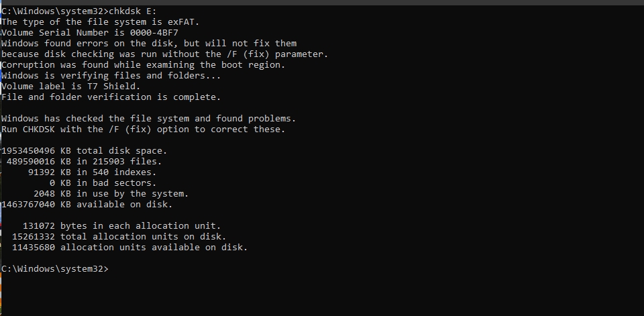Click the '1953450496 KB total disk space' line
Viewport: 644px width, 316px height.
pyautogui.click(x=85, y=151)
